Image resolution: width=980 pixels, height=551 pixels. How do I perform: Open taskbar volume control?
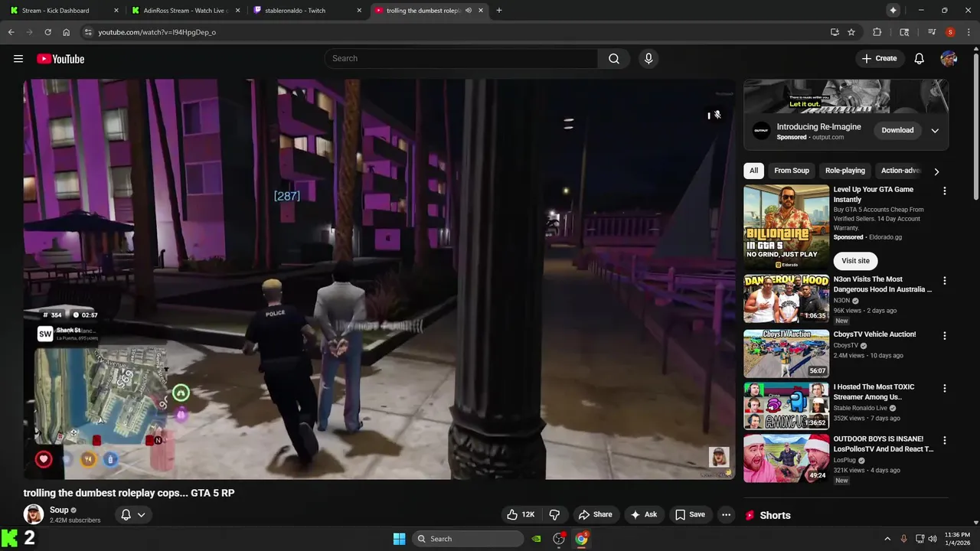coord(932,539)
